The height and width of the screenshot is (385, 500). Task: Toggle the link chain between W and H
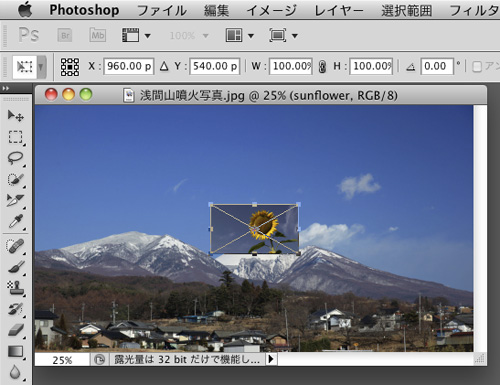pyautogui.click(x=322, y=66)
